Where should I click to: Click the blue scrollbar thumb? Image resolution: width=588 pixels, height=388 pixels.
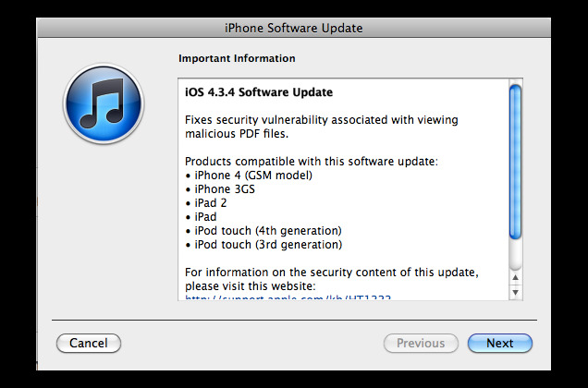click(x=515, y=162)
